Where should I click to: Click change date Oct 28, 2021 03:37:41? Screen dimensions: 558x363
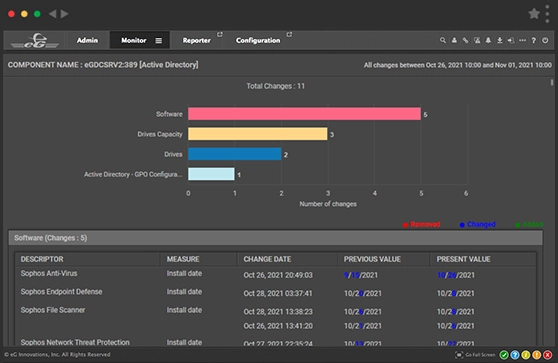278,294
